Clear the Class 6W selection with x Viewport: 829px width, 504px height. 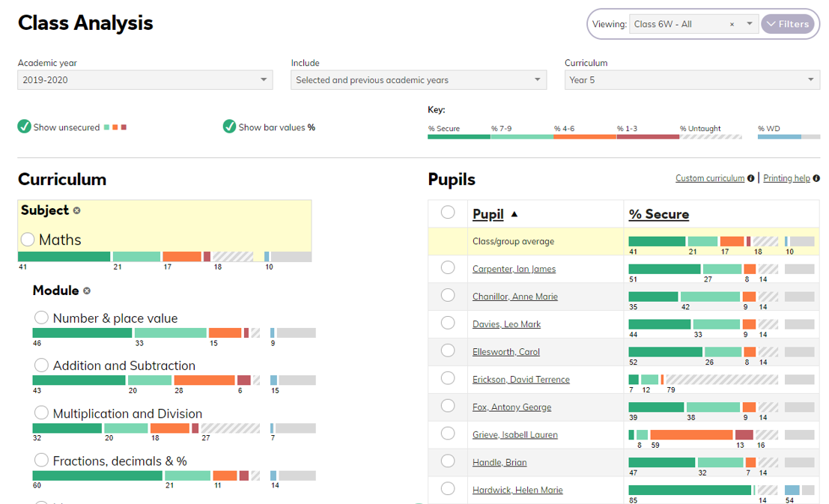pyautogui.click(x=732, y=25)
